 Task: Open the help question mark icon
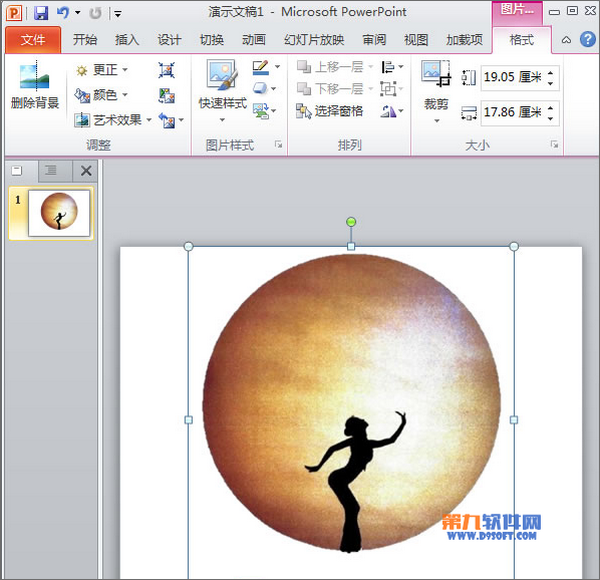pos(588,39)
